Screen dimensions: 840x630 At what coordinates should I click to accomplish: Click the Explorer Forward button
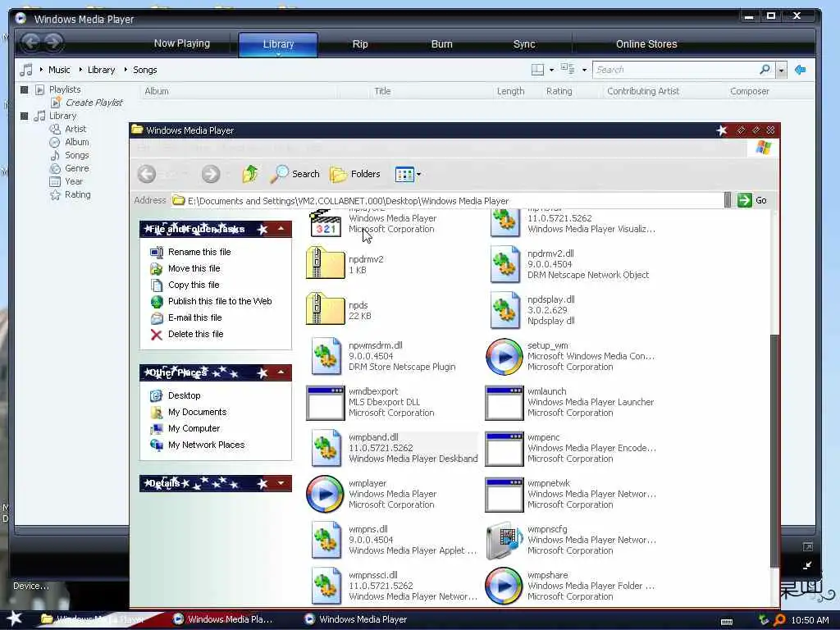[211, 174]
